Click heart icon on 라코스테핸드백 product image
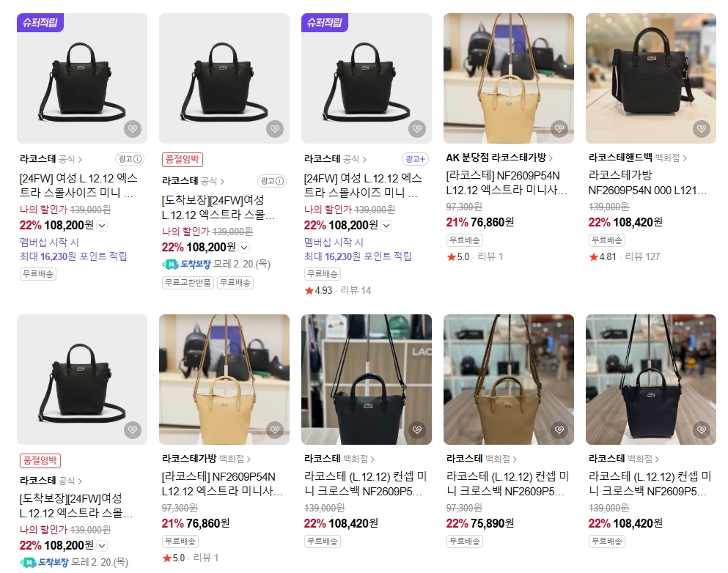This screenshot has width=728, height=573. point(701,128)
